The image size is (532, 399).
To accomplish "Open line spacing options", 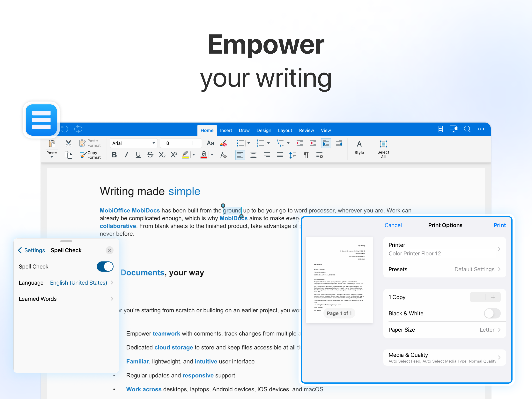I will coord(293,155).
